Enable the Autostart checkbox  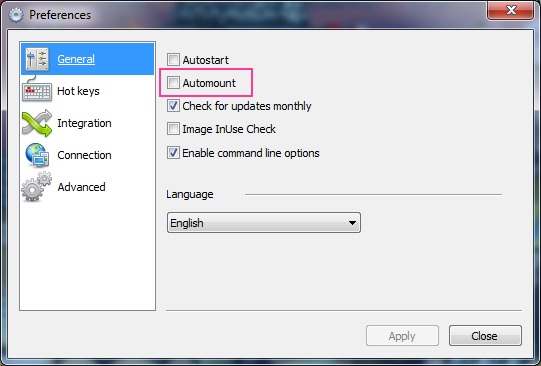(x=173, y=59)
